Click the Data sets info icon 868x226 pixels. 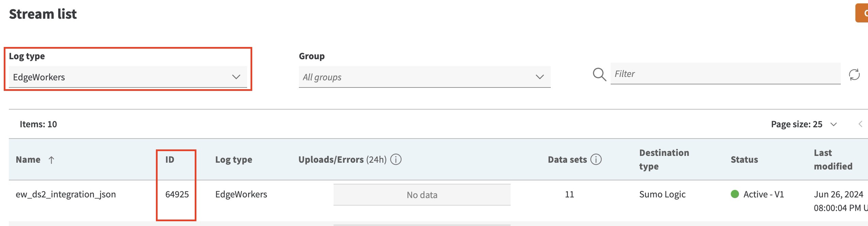tap(596, 159)
